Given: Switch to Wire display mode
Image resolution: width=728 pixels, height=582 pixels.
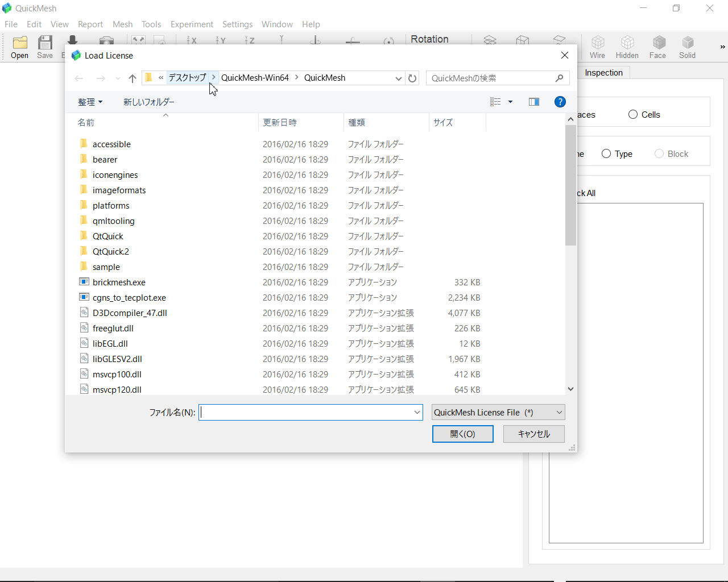Looking at the screenshot, I should click(597, 47).
